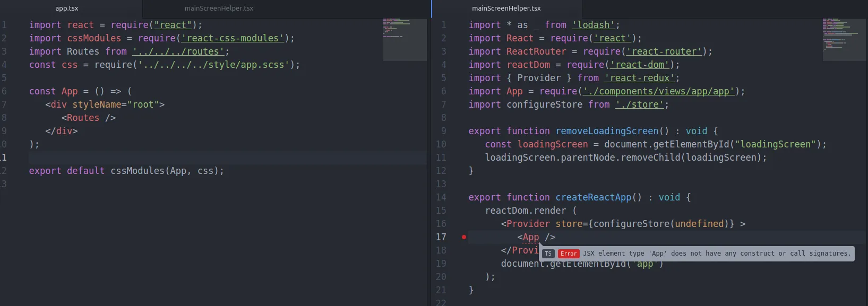Image resolution: width=868 pixels, height=306 pixels.
Task: Click 'Provider' opening tag on line 16
Action: pyautogui.click(x=528, y=224)
